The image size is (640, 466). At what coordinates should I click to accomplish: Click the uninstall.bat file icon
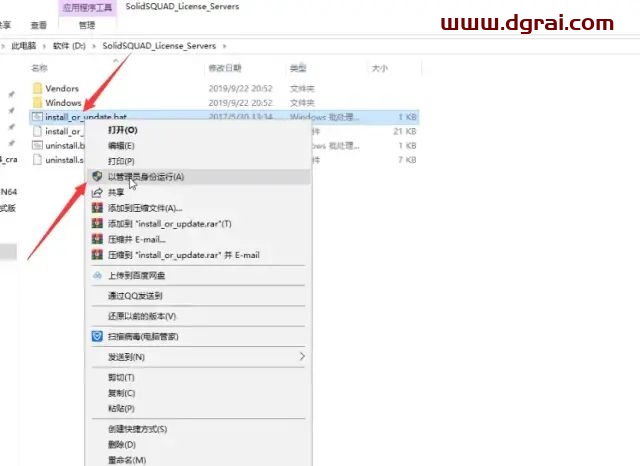(x=37, y=145)
